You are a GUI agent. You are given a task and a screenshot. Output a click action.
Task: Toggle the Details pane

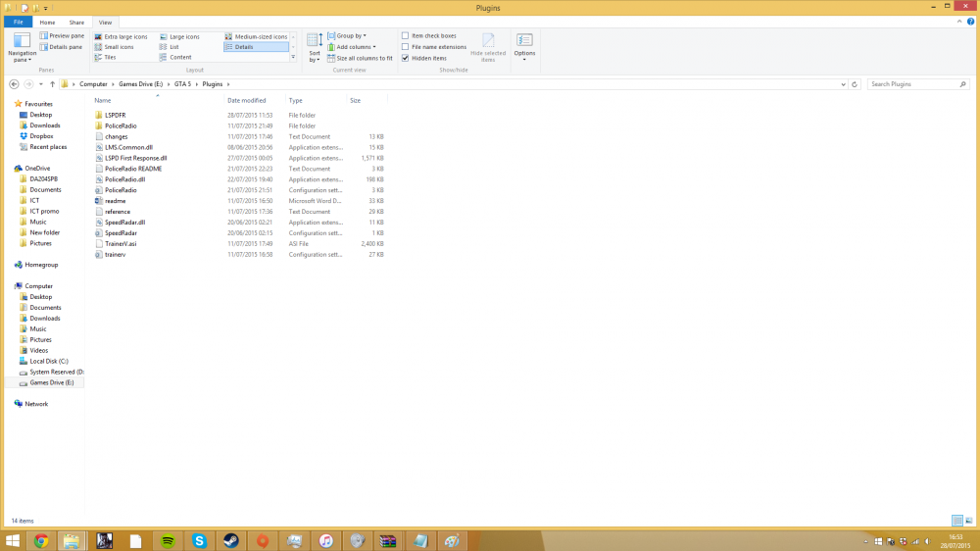click(61, 47)
